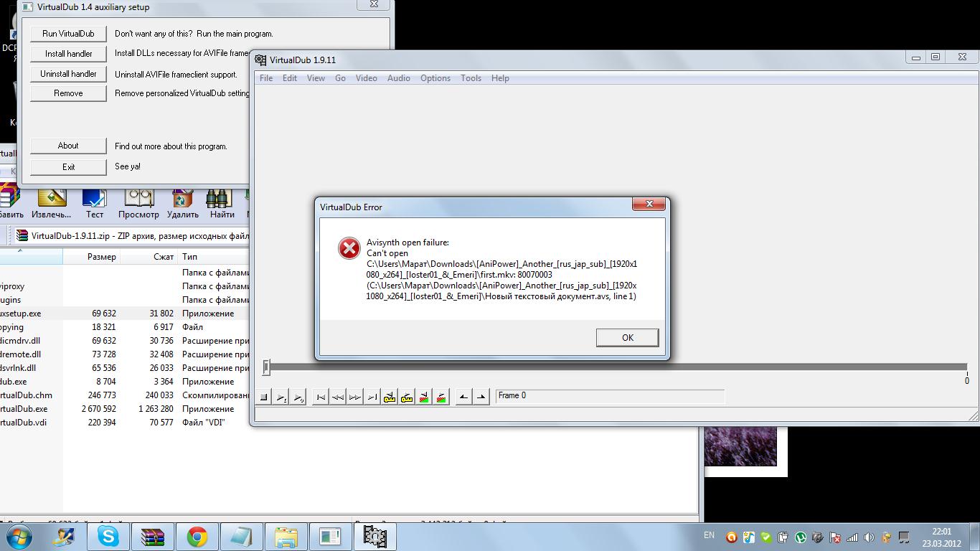Click WinRAR's Найти toolbar button
This screenshot has height=551, width=980.
(222, 203)
